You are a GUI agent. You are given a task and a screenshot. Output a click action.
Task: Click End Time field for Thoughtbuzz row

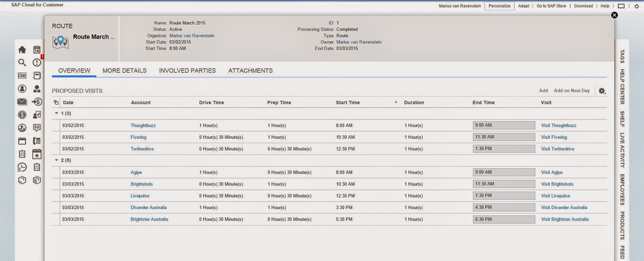pyautogui.click(x=504, y=125)
